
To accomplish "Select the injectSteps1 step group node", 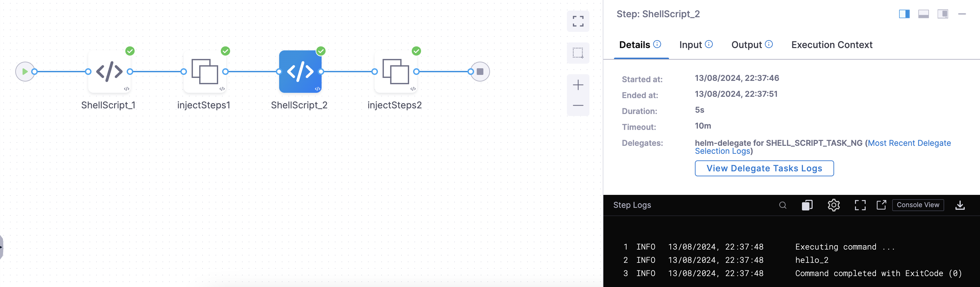I will point(205,72).
